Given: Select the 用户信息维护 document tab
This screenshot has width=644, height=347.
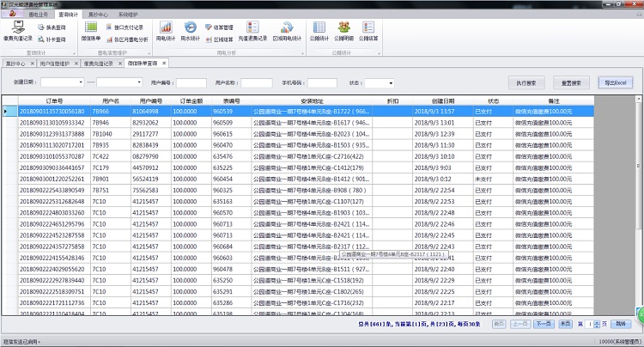Looking at the screenshot, I should pyautogui.click(x=55, y=64).
